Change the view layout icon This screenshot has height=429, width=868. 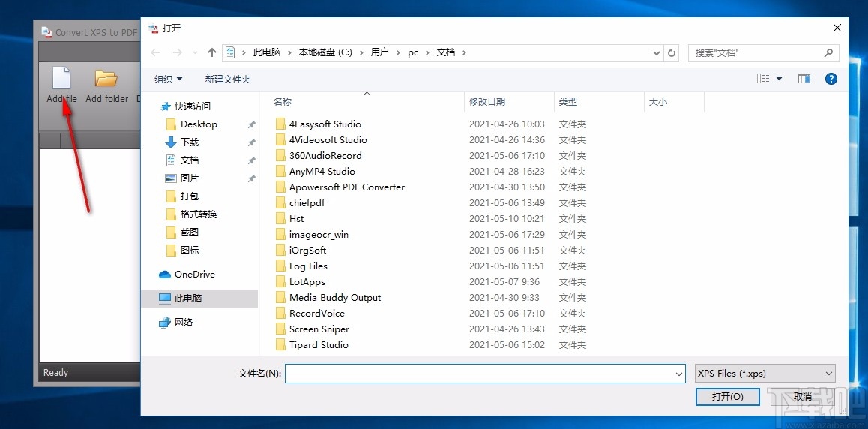[763, 79]
